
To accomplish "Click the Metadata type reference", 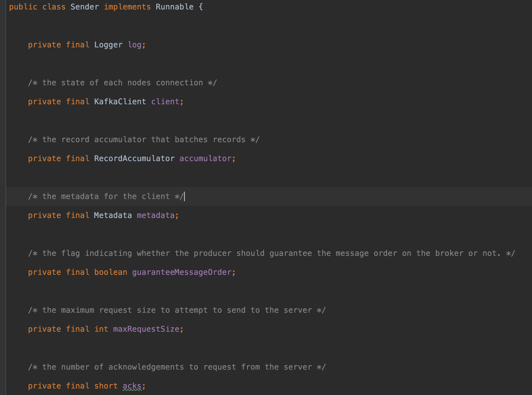I will [113, 215].
